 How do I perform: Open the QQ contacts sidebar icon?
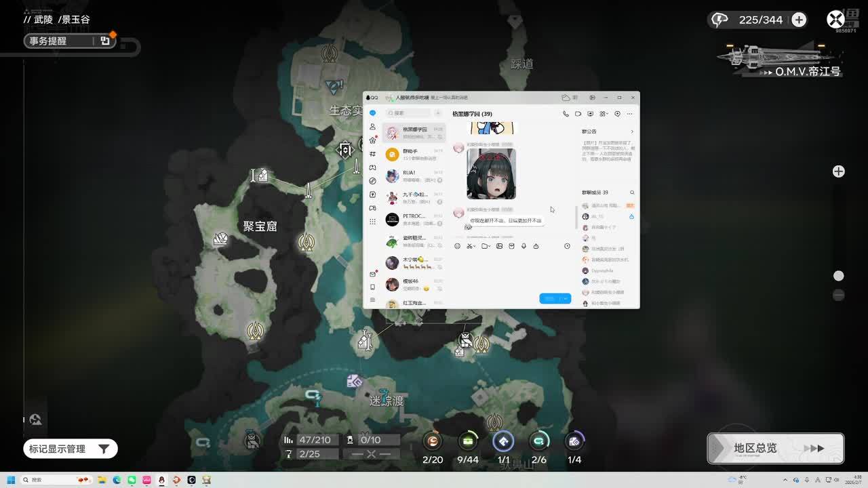(x=372, y=127)
